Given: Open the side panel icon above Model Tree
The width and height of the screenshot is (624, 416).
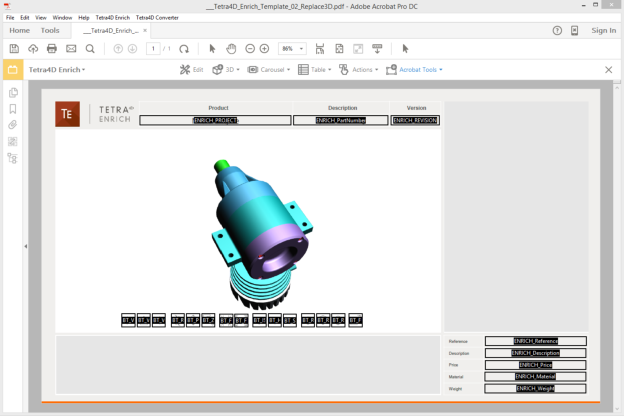Looking at the screenshot, I should coord(13,142).
